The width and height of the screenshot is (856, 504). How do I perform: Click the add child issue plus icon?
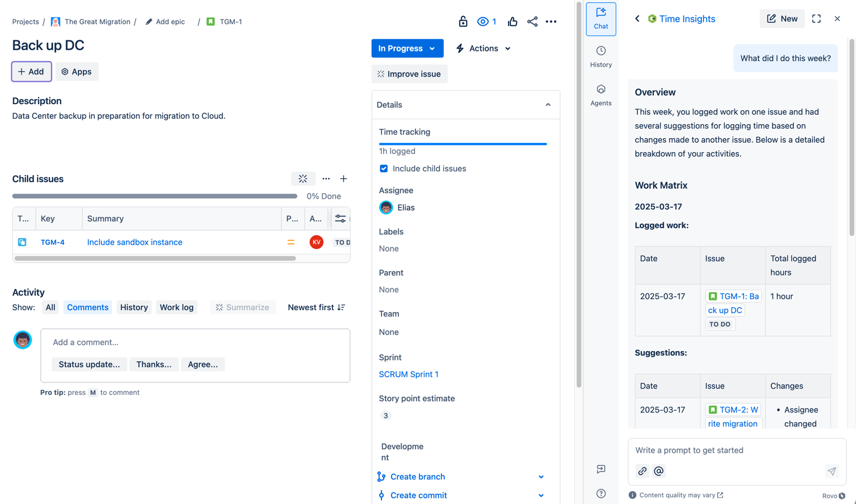(x=343, y=179)
